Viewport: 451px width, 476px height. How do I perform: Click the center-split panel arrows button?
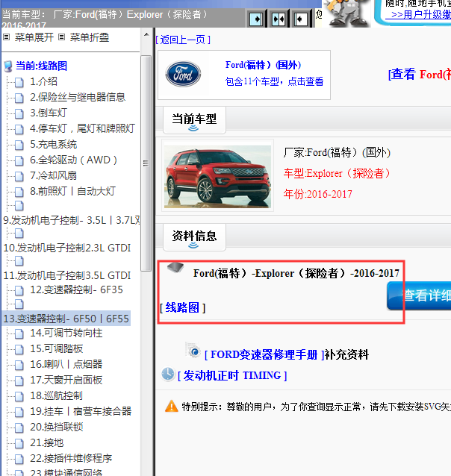click(279, 19)
